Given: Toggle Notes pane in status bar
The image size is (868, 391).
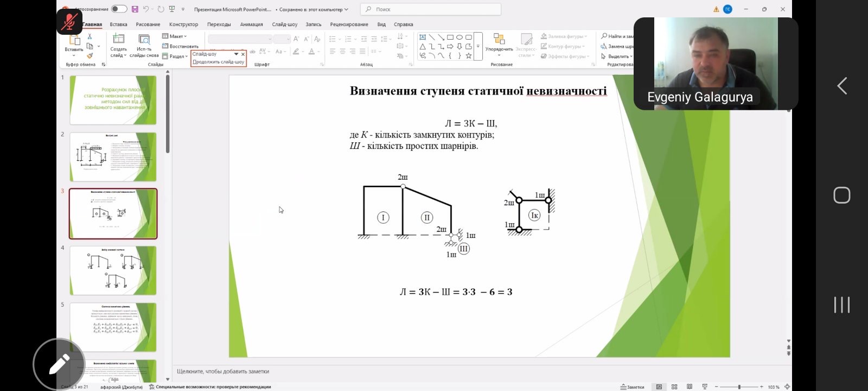Looking at the screenshot, I should tap(633, 387).
